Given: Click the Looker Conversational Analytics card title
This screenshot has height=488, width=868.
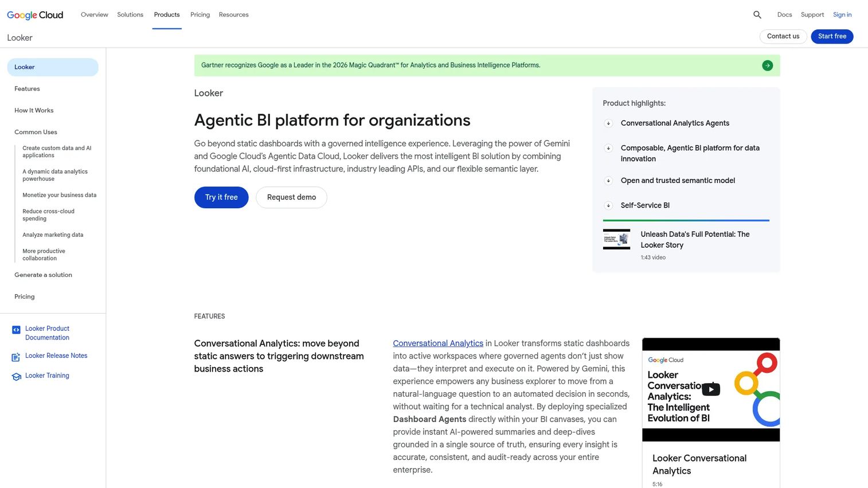Looking at the screenshot, I should 699,464.
